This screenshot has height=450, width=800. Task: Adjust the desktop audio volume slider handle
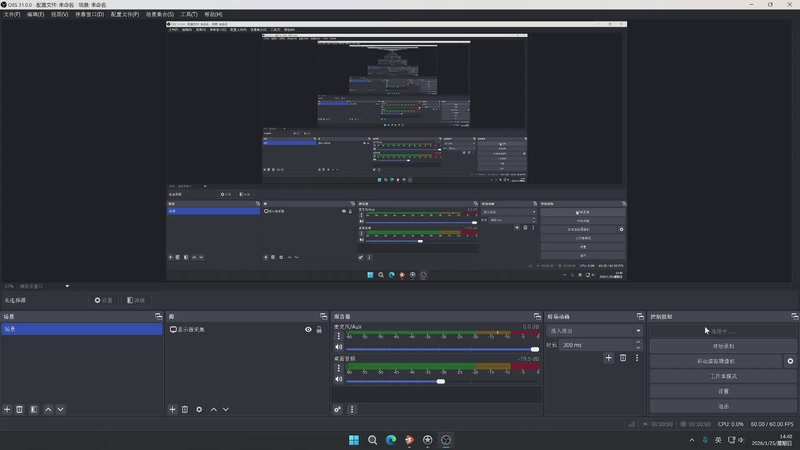(x=441, y=381)
